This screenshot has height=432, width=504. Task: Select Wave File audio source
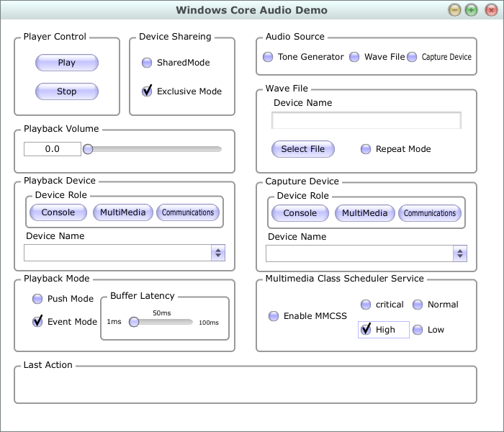tap(354, 57)
